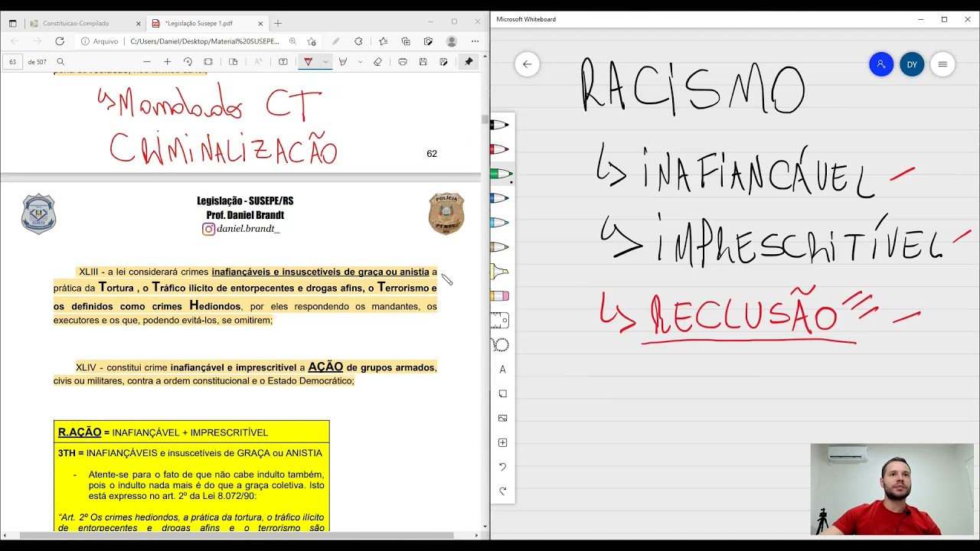
Task: Select the PDF Highlight tool
Action: (x=343, y=62)
